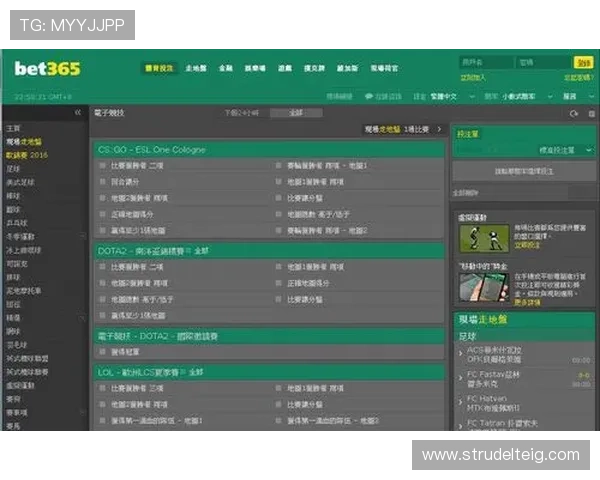Select the 維加斯 Vegas tab in top navigation
Viewport: 600px width, 480px height.
(x=347, y=69)
